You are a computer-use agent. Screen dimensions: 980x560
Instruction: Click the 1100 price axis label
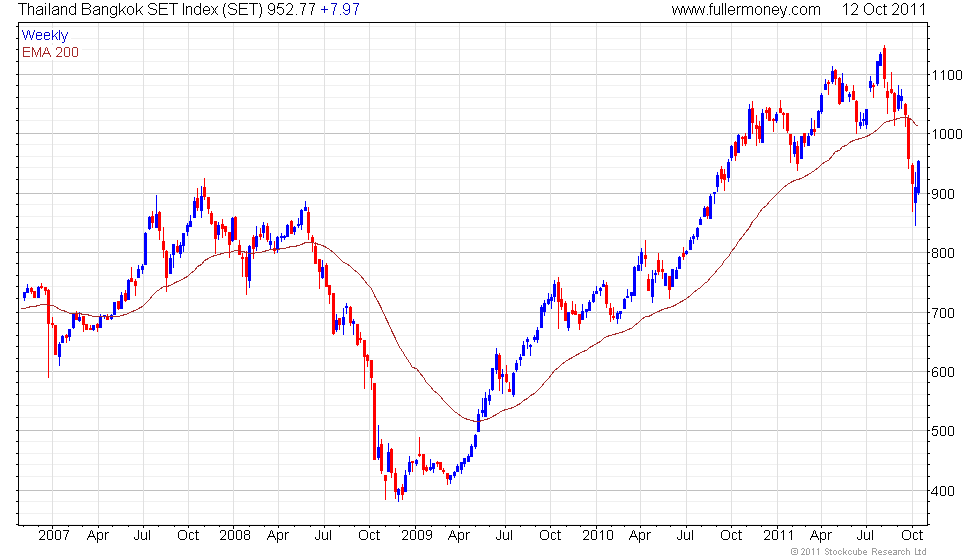pos(946,75)
